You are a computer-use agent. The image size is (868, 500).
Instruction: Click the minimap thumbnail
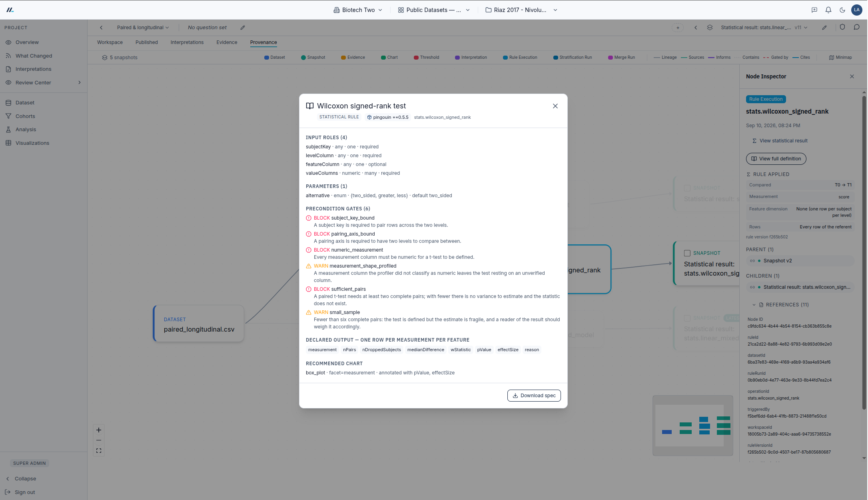[692, 426]
